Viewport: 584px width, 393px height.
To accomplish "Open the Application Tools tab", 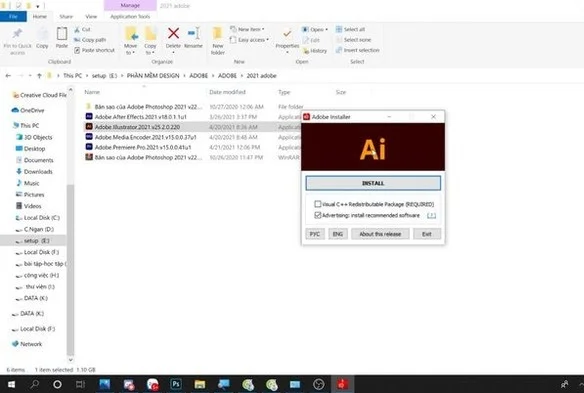I will pos(130,16).
